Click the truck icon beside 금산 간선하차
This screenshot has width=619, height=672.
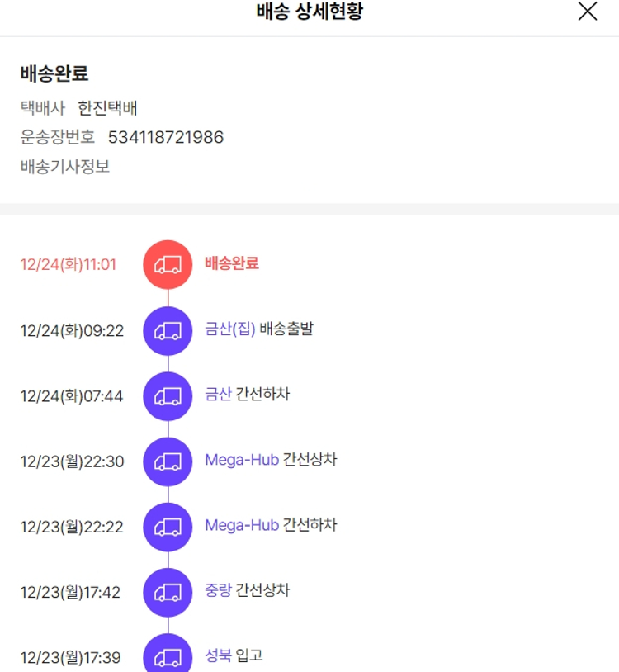(x=168, y=396)
